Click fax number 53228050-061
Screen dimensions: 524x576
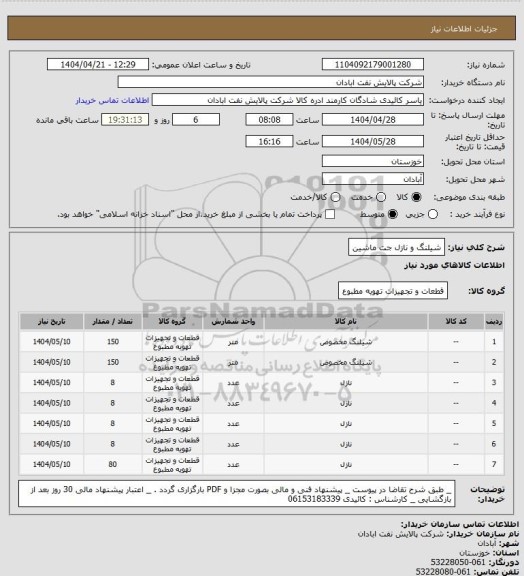458,562
